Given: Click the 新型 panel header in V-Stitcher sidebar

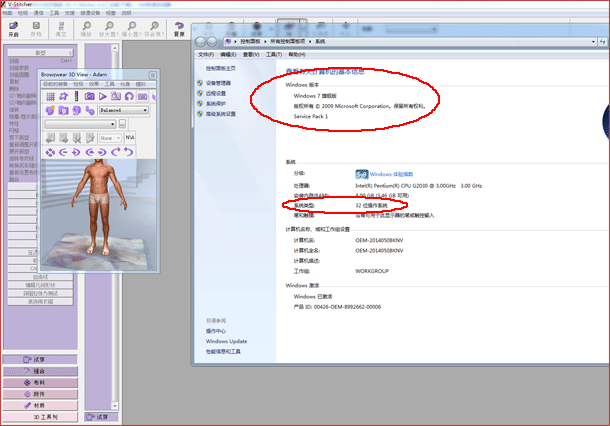Looking at the screenshot, I should point(40,53).
